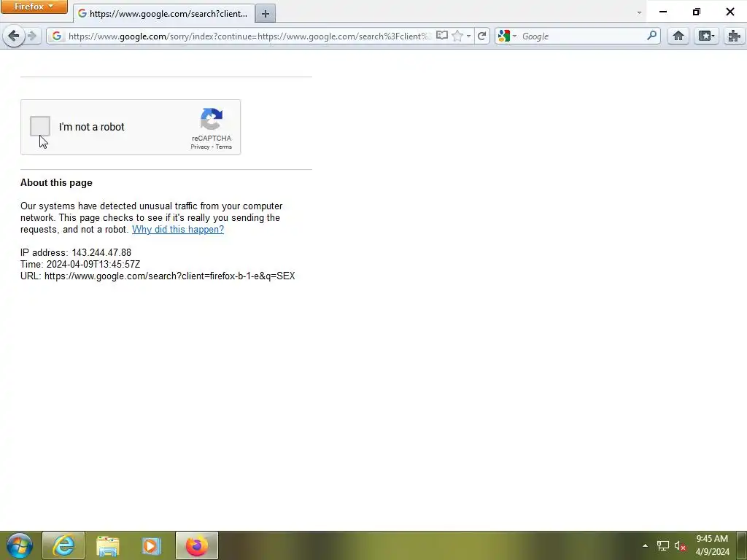Screen dimensions: 747x560
Task: Open Windows Explorer from the taskbar
Action: [x=107, y=545]
